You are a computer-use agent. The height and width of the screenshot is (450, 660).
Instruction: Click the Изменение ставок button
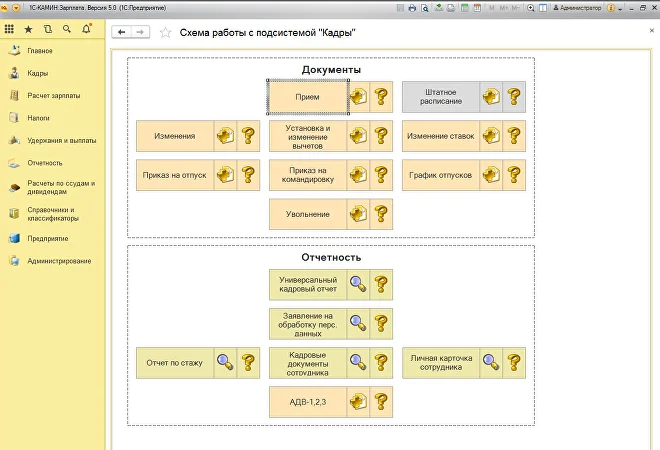click(x=440, y=136)
